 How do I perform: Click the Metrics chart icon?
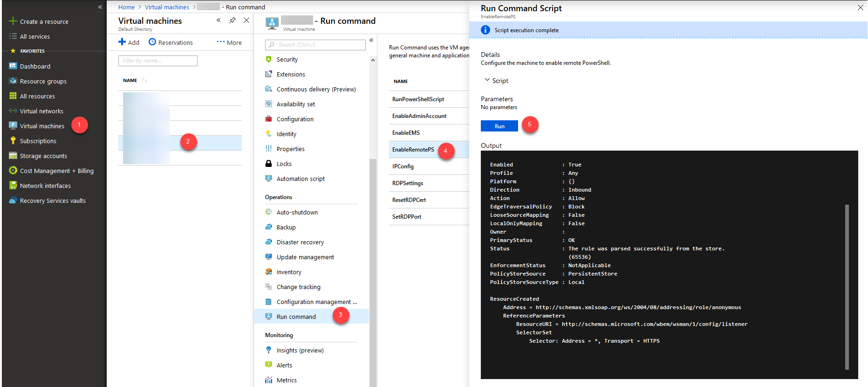tap(268, 380)
